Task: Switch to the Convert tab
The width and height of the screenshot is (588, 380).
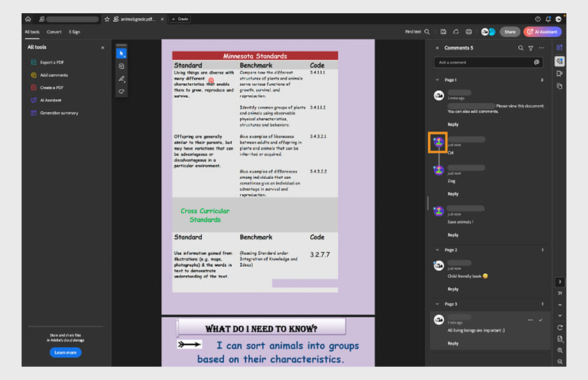Action: pyautogui.click(x=54, y=31)
